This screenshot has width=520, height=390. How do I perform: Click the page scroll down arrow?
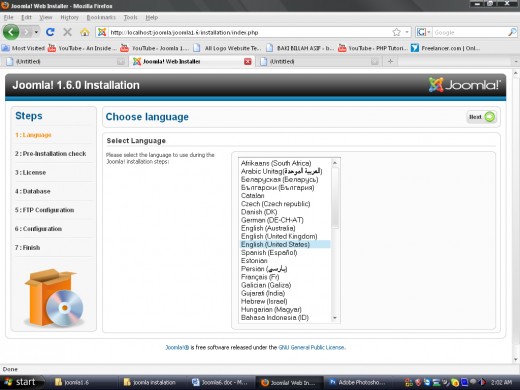(x=516, y=359)
